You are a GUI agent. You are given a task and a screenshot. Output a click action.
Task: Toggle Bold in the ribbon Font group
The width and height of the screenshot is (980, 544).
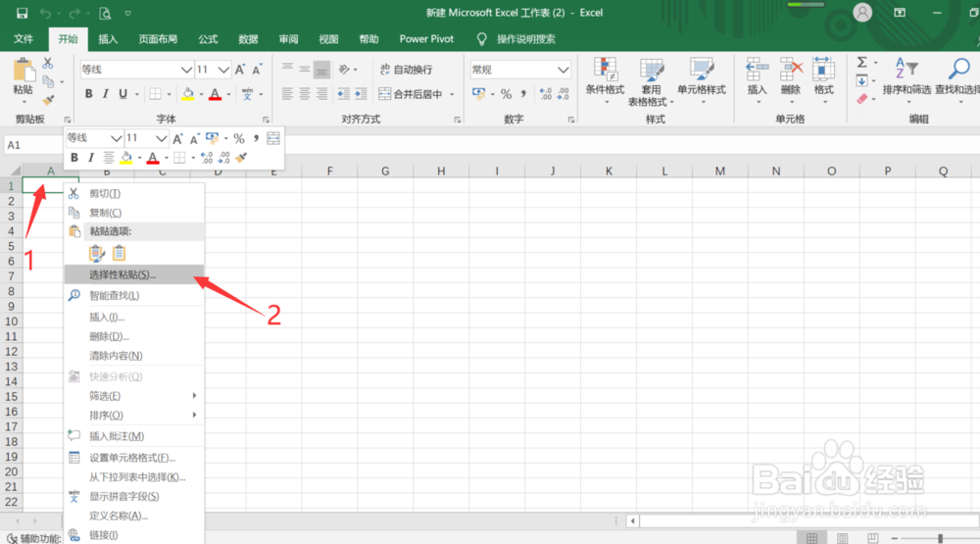tap(89, 94)
